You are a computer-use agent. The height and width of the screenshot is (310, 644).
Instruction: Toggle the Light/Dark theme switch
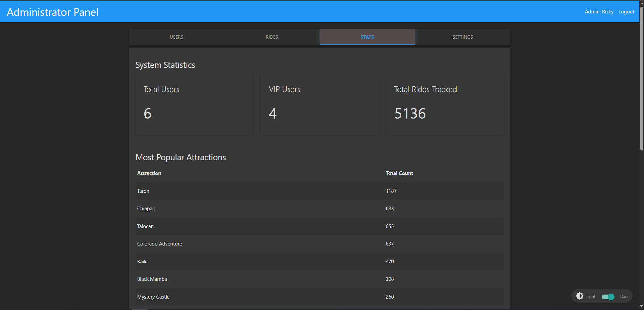(608, 297)
